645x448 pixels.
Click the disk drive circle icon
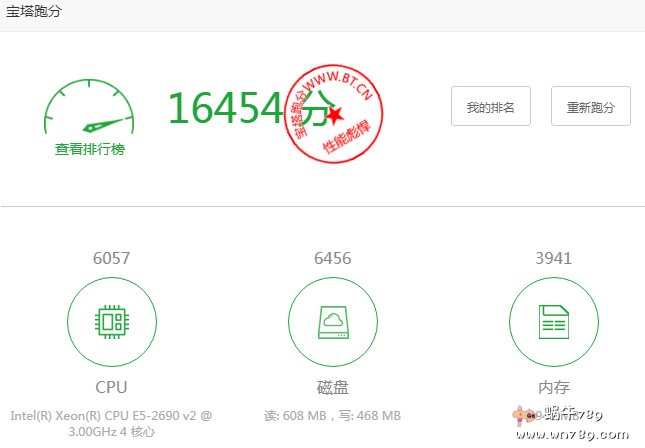coord(332,322)
